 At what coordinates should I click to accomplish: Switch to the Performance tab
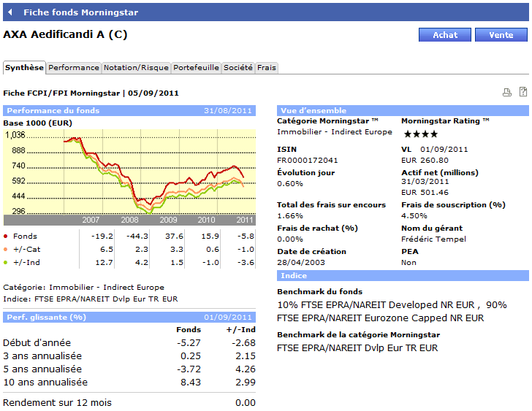coord(74,68)
